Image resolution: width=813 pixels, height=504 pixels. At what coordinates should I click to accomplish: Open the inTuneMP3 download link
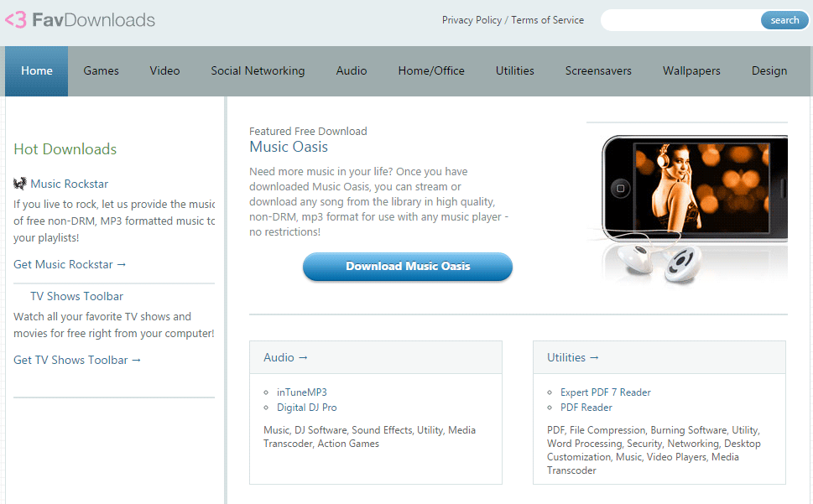[302, 392]
